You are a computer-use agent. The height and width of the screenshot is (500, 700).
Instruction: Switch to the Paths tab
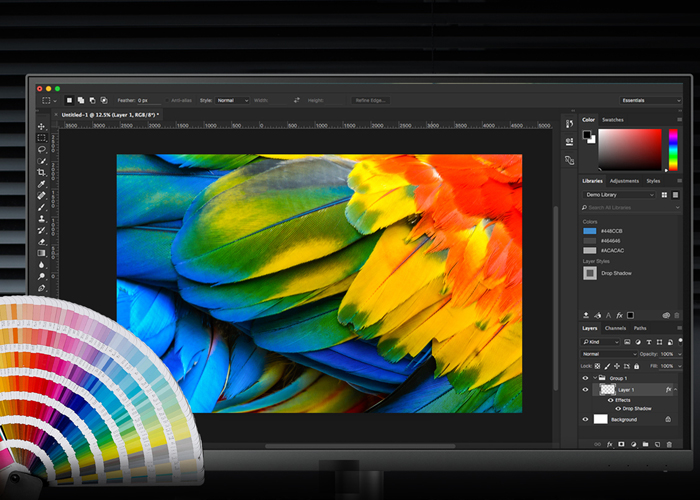640,328
